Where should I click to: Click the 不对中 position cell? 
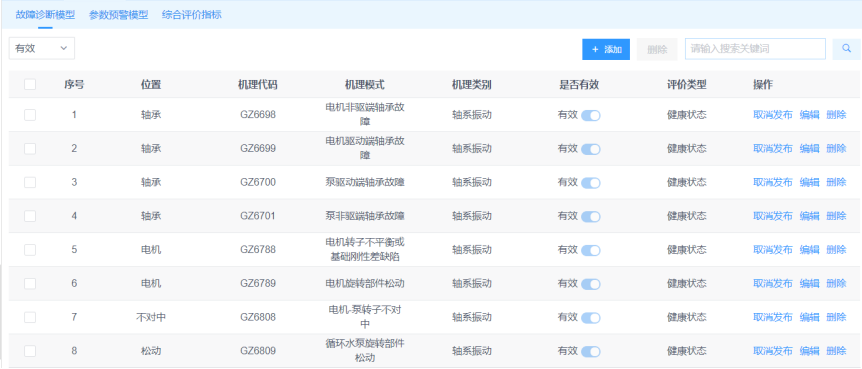tap(151, 317)
